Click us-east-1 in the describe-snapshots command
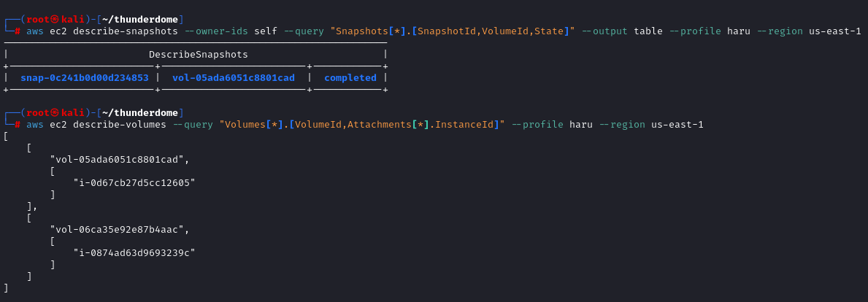 [835, 31]
